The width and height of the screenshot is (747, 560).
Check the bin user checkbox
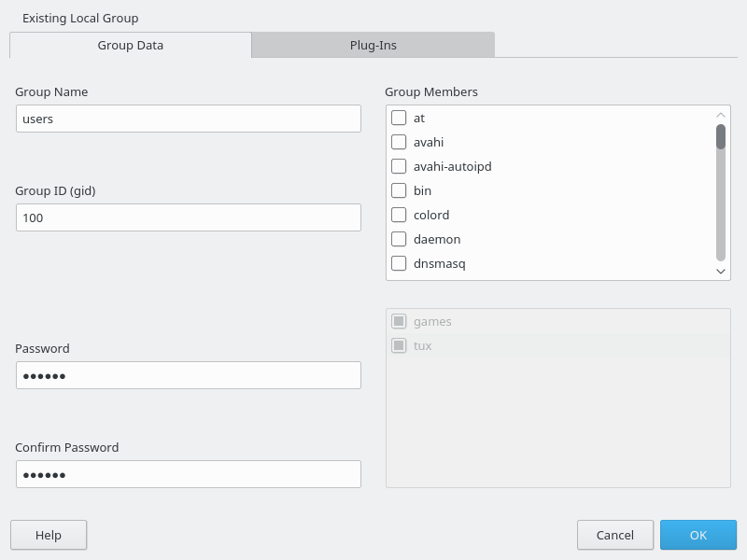coord(399,190)
